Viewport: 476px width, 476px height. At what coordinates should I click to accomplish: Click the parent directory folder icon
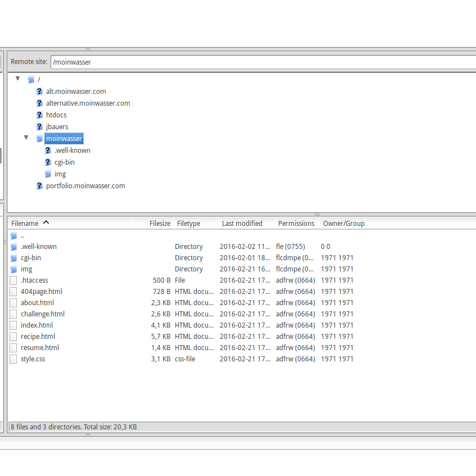13,236
